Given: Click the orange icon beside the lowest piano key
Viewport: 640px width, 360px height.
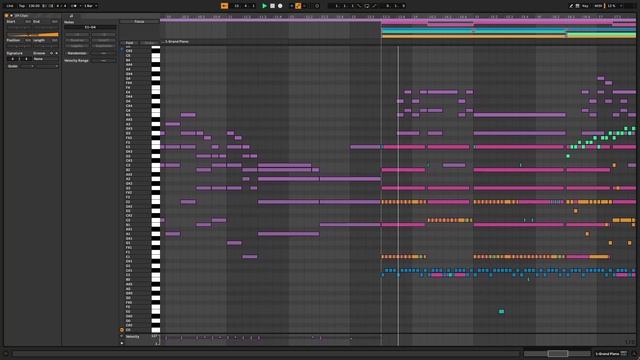Looking at the screenshot, I should [x=122, y=329].
